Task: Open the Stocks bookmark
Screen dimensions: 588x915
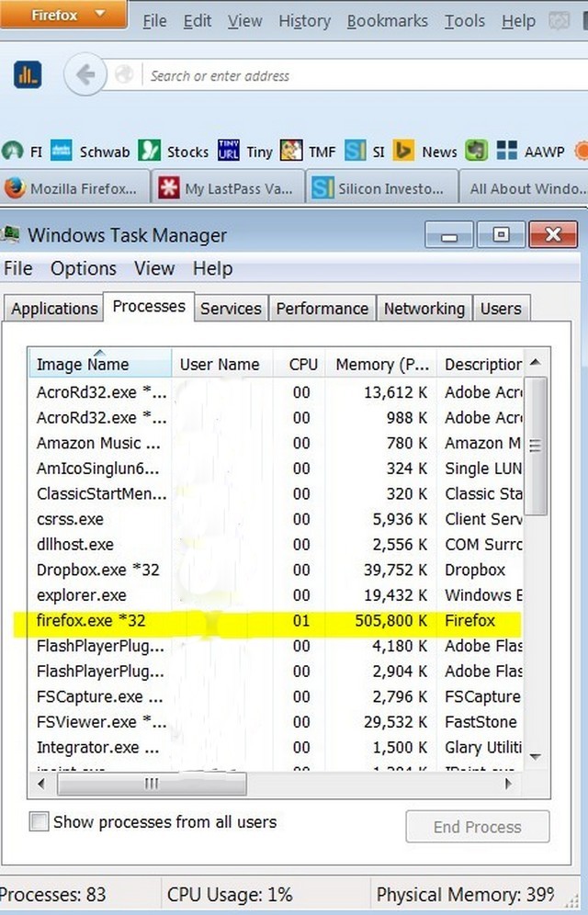Action: (174, 152)
